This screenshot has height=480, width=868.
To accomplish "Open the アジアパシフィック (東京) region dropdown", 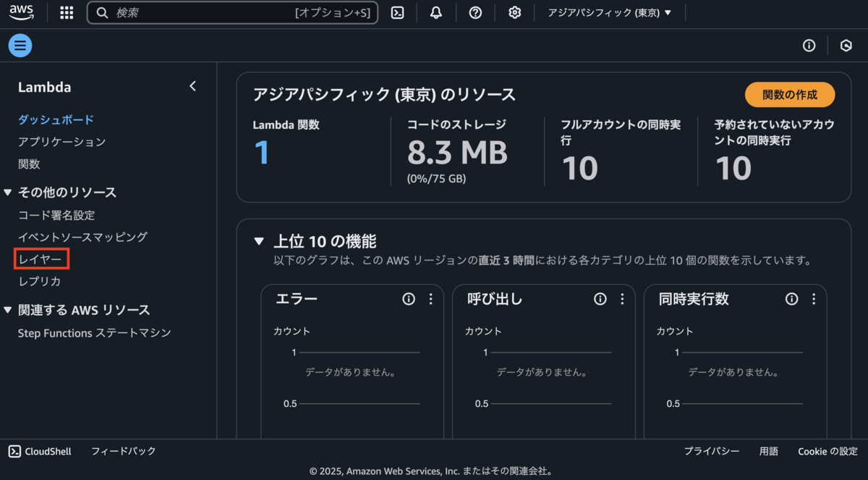I will tap(610, 12).
